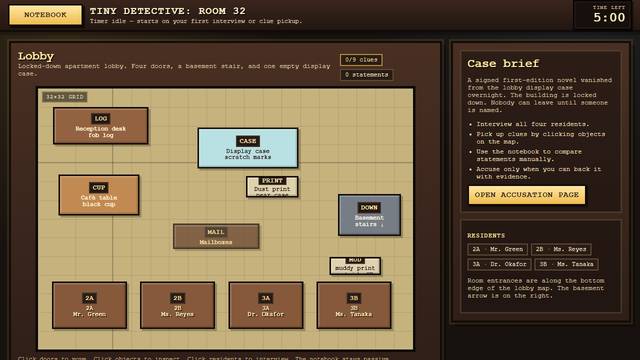
Task: Enter door 3B Ms. Tanaka
Action: point(354,305)
